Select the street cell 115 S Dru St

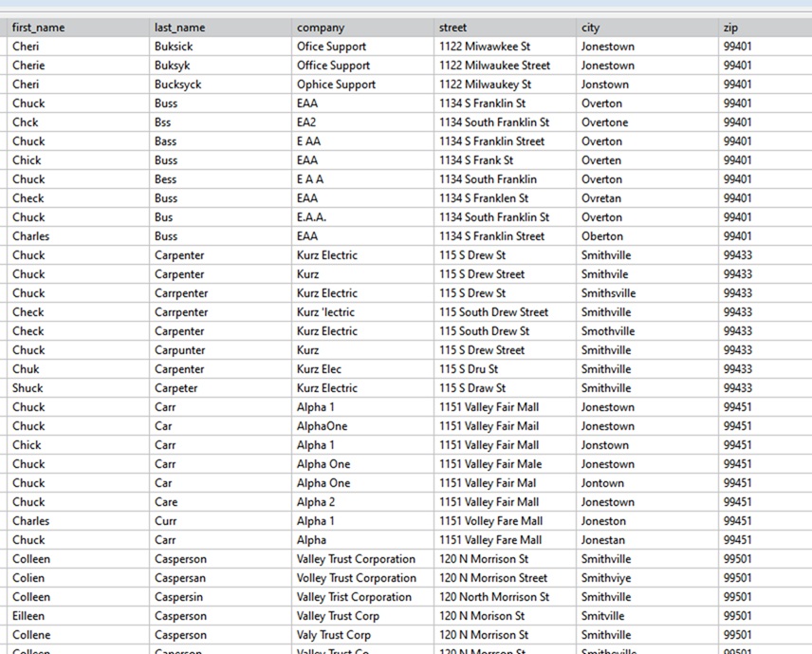(x=468, y=369)
